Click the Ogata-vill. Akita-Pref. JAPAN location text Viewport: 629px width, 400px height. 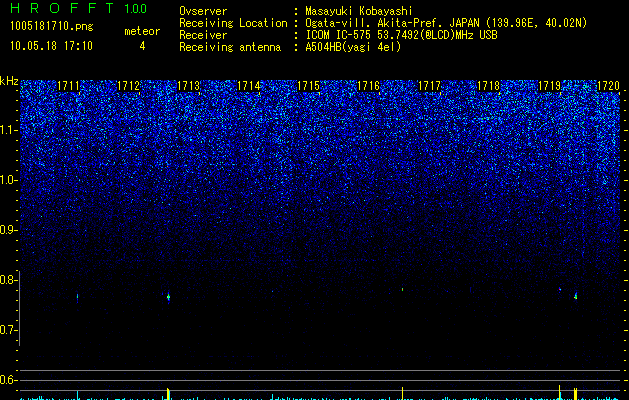coord(446,23)
